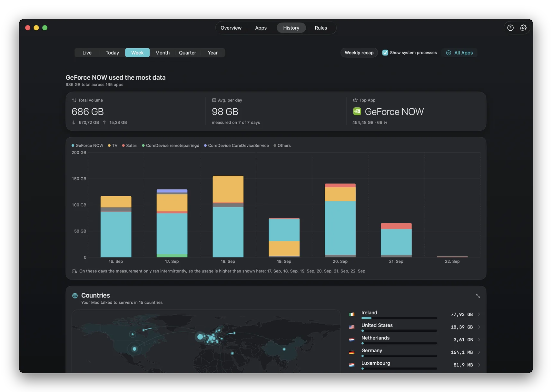This screenshot has height=392, width=552.
Task: Select the Year time range
Action: 212,53
